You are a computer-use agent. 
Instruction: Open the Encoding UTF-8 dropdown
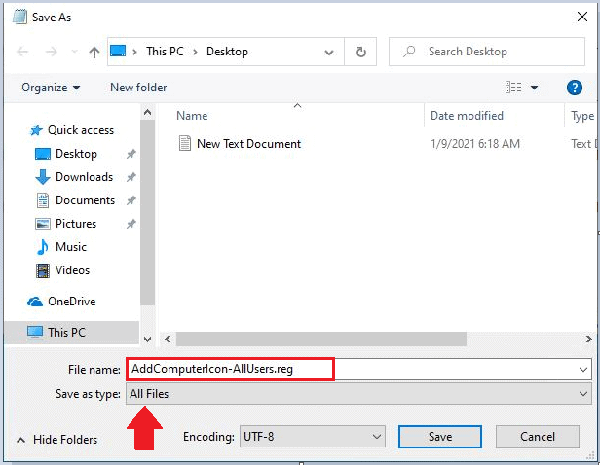[312, 437]
